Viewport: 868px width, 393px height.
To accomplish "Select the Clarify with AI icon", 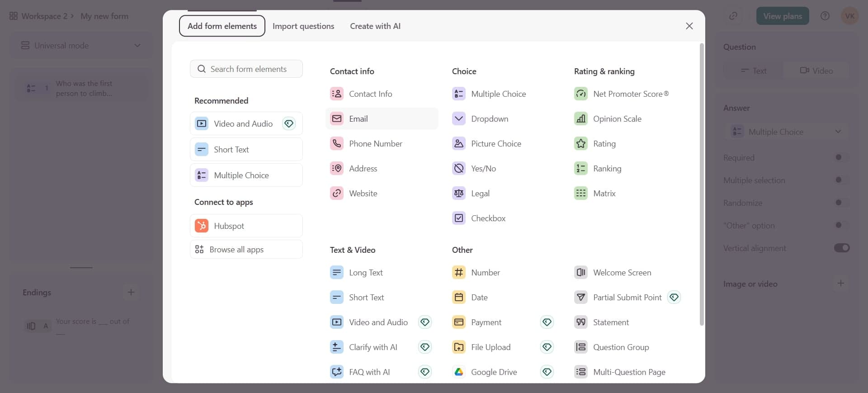I will (337, 347).
